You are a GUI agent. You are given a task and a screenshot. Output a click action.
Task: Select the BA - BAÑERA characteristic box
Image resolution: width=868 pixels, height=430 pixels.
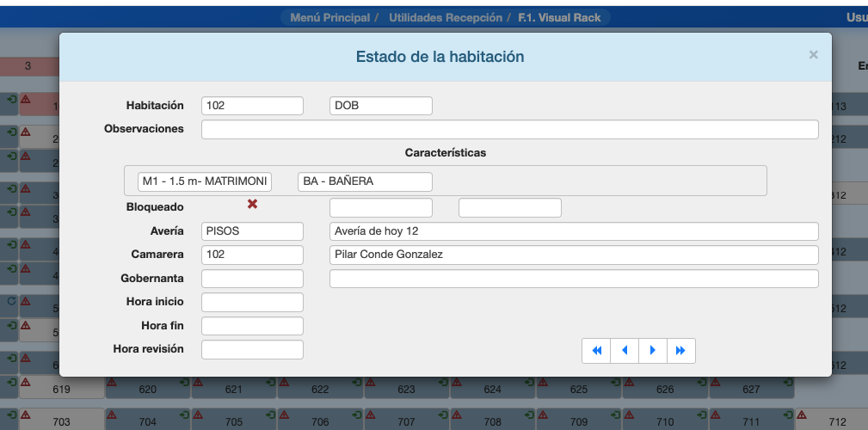point(365,181)
